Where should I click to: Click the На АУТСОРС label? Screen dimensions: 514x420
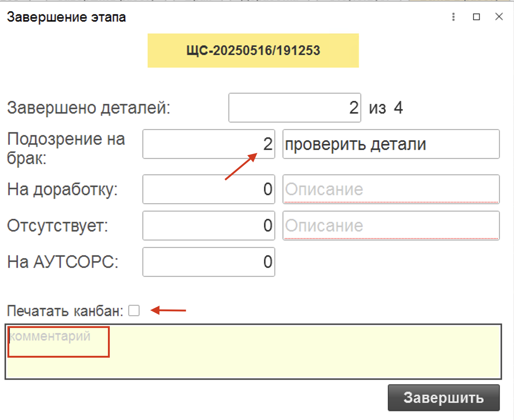click(63, 262)
